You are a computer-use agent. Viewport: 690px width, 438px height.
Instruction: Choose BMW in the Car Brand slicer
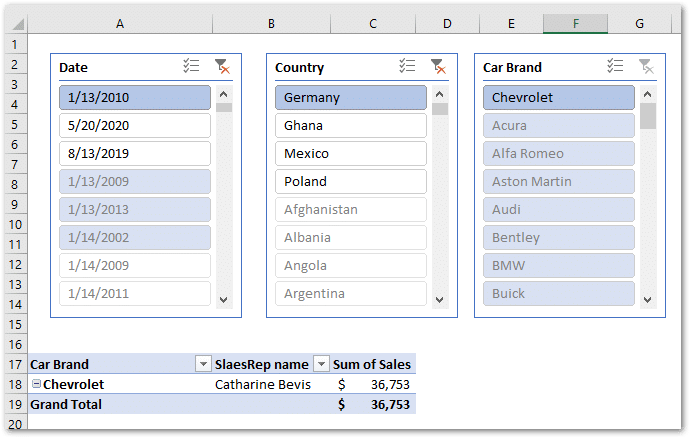click(558, 266)
